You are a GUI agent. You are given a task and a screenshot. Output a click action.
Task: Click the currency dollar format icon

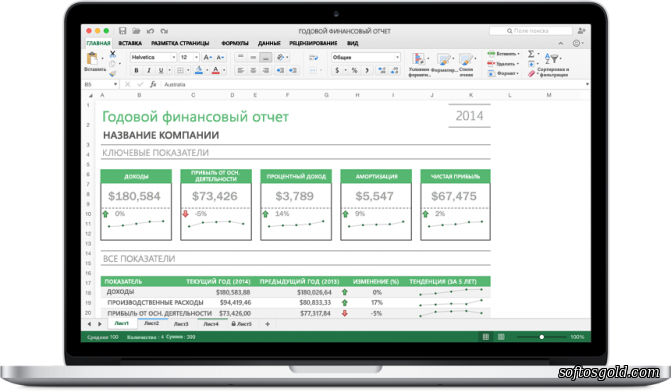tap(337, 70)
